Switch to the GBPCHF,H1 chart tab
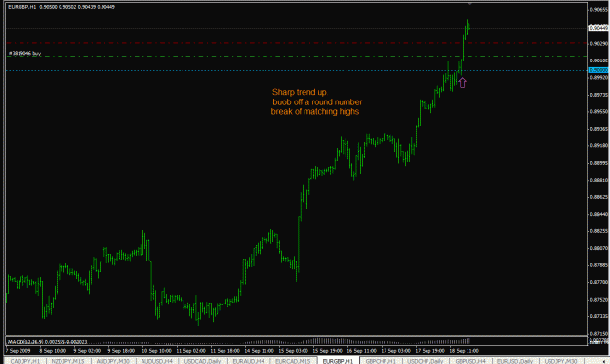The image size is (610, 364). pos(381,361)
